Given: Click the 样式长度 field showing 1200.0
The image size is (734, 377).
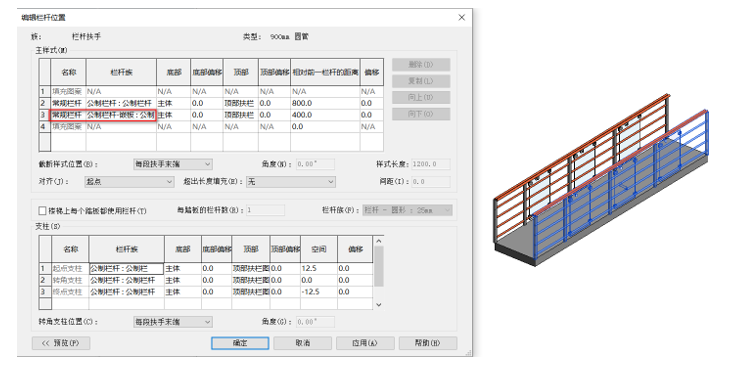Looking at the screenshot, I should click(x=431, y=164).
